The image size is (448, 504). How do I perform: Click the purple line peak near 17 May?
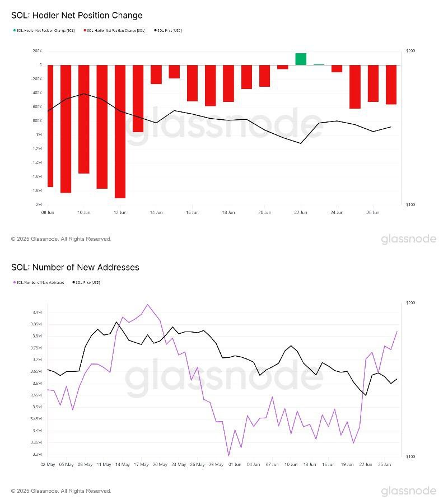pos(147,305)
